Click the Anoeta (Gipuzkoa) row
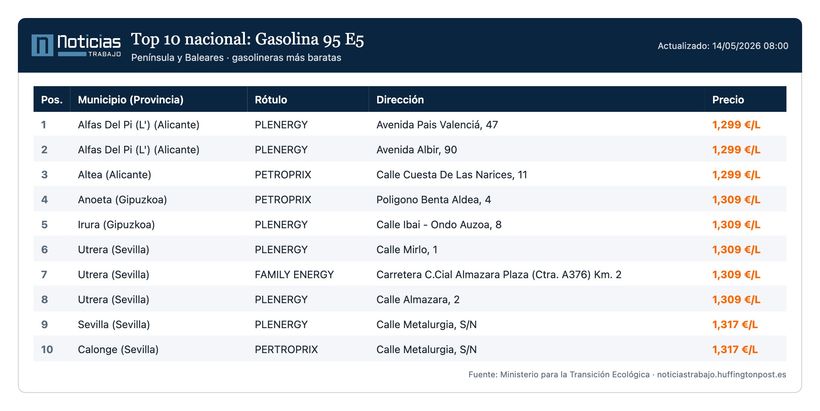The height and width of the screenshot is (411, 820). pyautogui.click(x=410, y=200)
